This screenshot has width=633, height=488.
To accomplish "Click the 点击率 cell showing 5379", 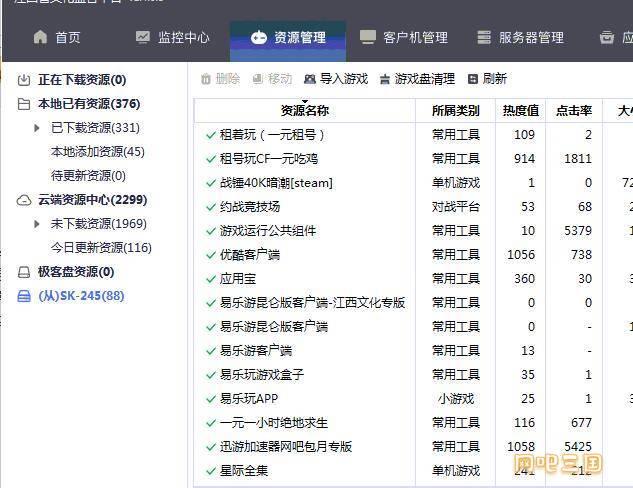I will coord(578,231).
